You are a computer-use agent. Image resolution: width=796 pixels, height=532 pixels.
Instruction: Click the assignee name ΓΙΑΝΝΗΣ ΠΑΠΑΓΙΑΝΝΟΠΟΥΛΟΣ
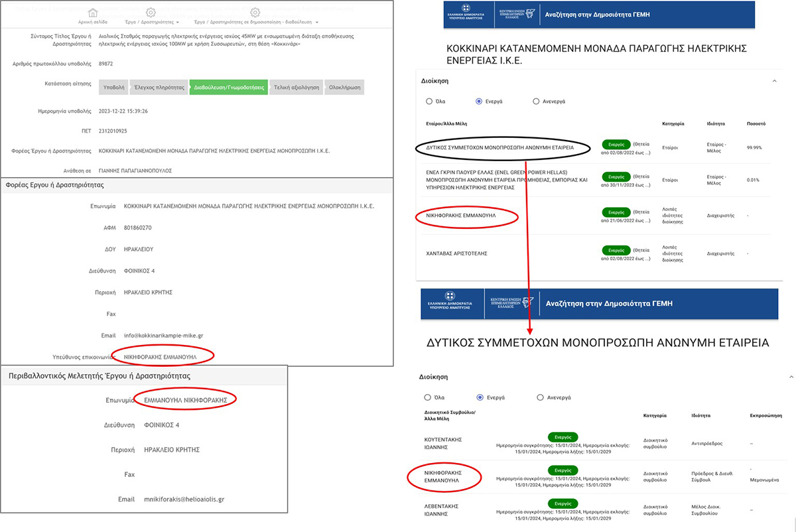click(135, 170)
